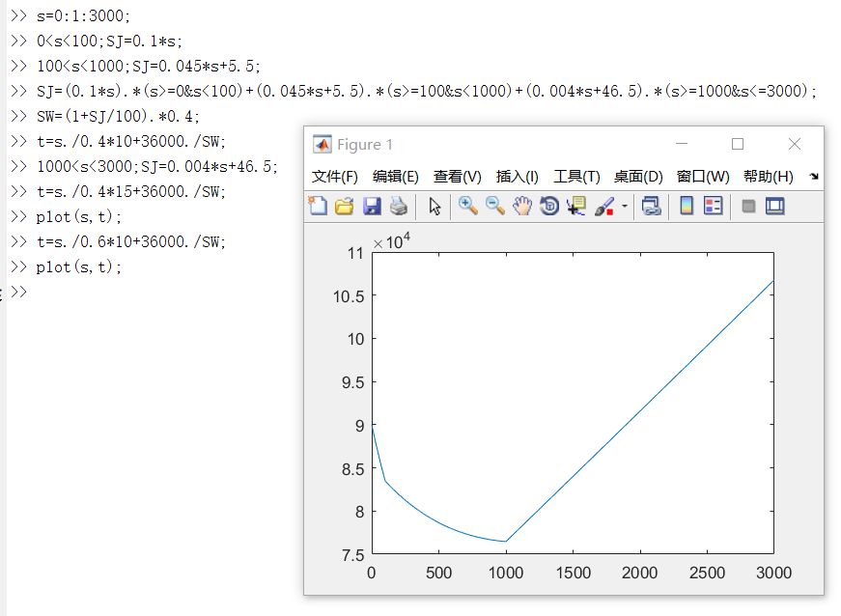
Task: Select the Rotate 3D tool
Action: coord(549,206)
